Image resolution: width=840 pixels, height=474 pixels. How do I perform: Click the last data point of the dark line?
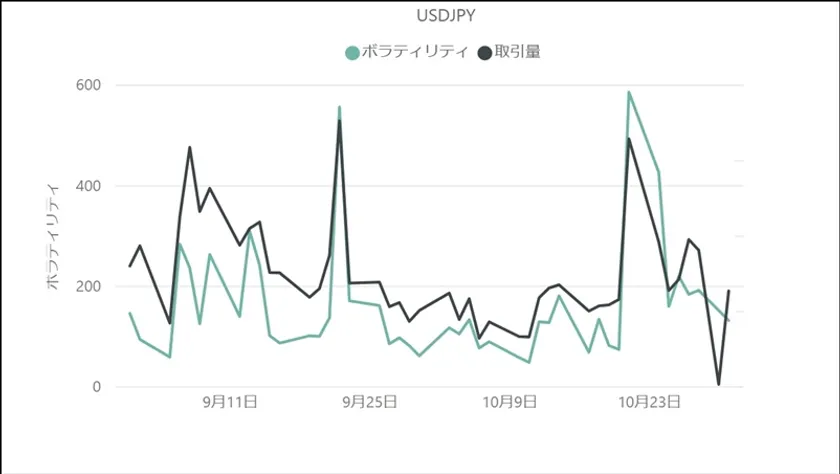(729, 291)
